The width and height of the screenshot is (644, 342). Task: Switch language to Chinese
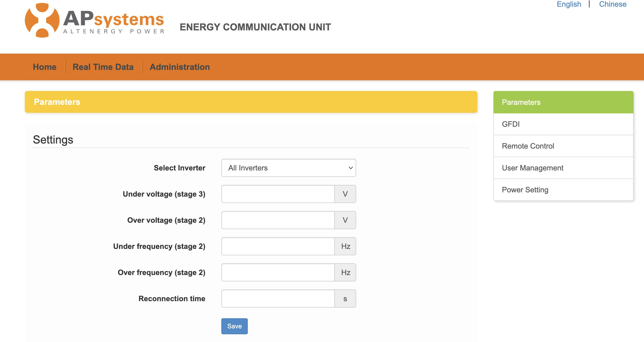click(612, 4)
